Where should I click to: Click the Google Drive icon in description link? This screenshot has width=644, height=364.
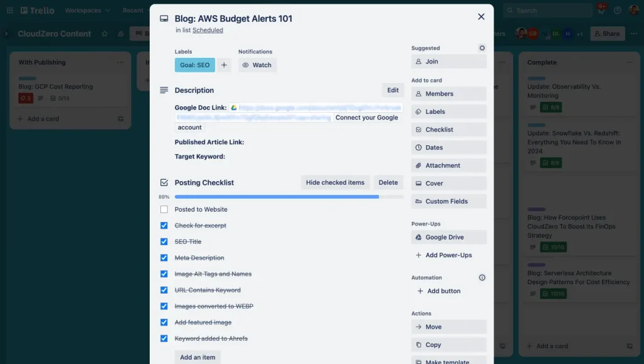coord(234,108)
